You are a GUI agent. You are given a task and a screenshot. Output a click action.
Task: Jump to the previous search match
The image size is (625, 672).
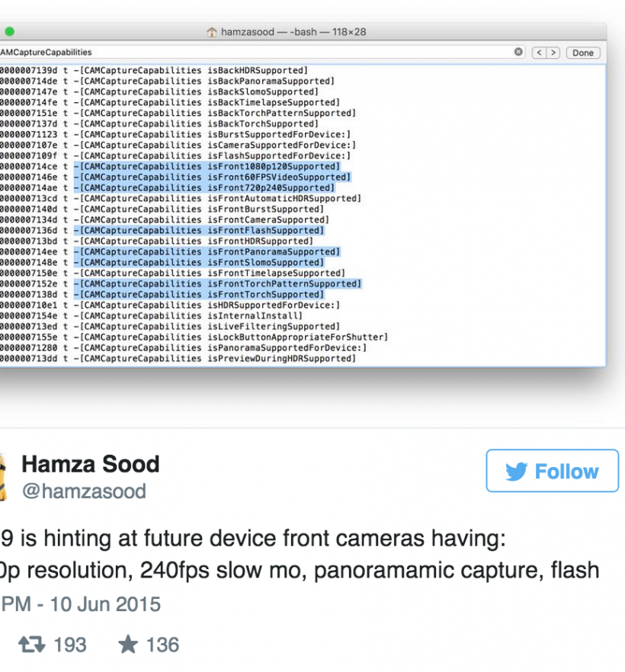pyautogui.click(x=539, y=53)
